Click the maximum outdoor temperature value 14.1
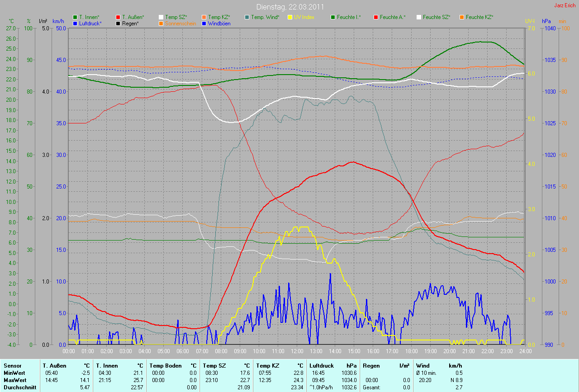Viewport: 579px width, 392px height. tap(85, 380)
